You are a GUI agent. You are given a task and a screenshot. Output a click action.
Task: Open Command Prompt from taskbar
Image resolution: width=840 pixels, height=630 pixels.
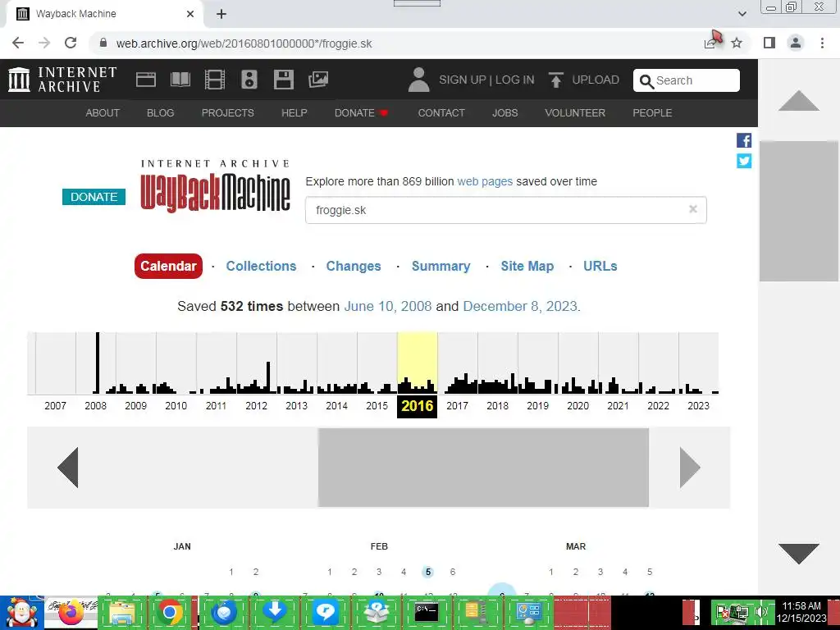[427, 613]
